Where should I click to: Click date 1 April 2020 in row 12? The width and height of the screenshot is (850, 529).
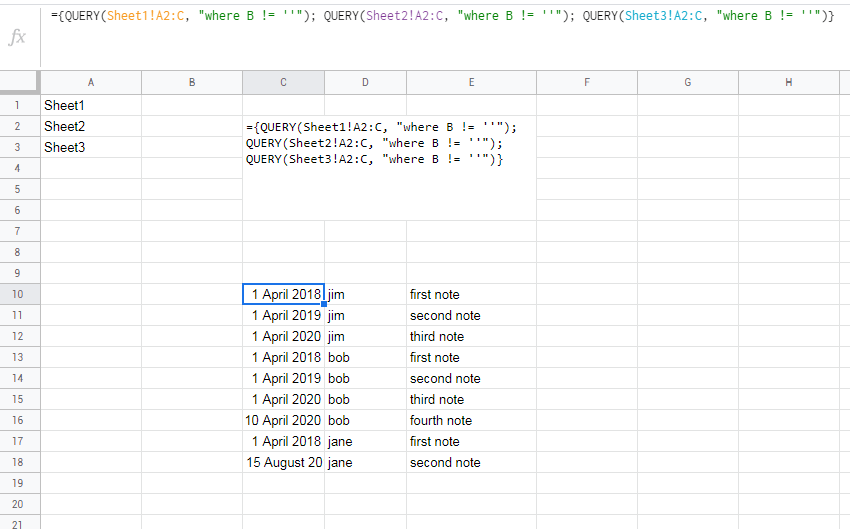[284, 336]
